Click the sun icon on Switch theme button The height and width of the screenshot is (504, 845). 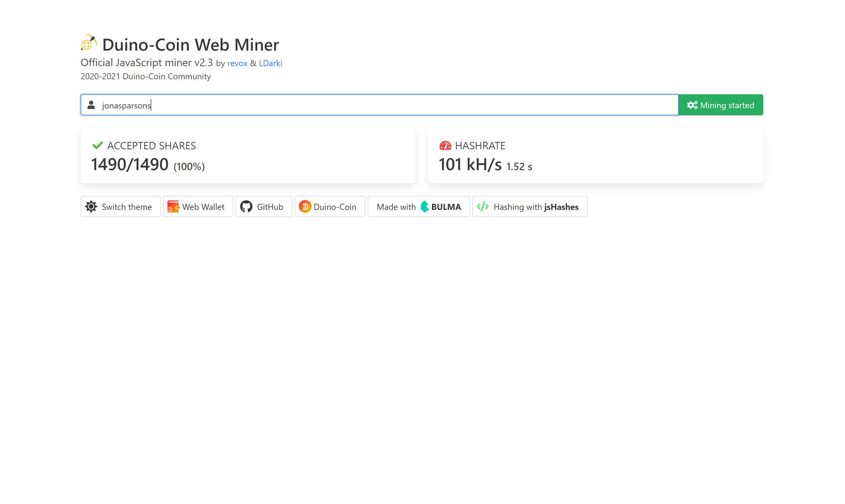tap(91, 207)
